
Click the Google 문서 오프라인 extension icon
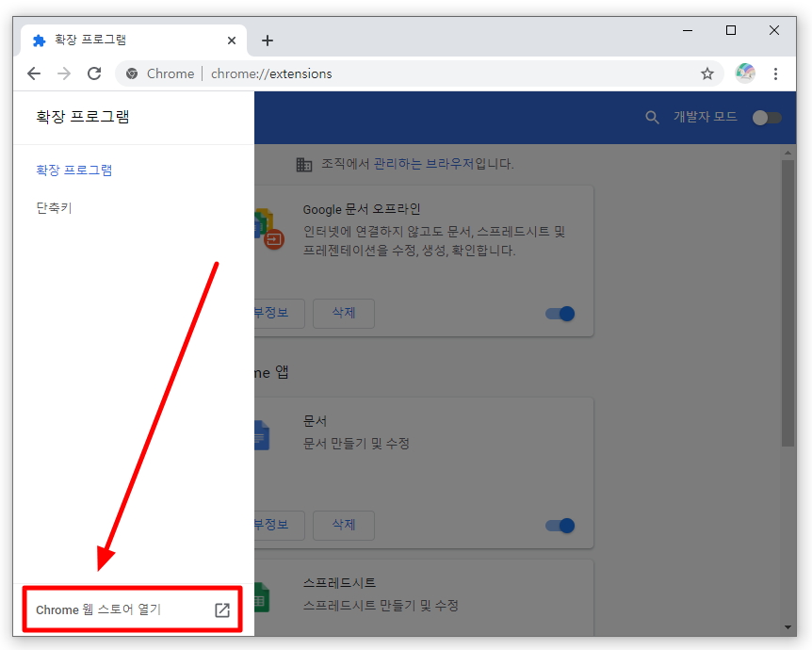click(268, 229)
